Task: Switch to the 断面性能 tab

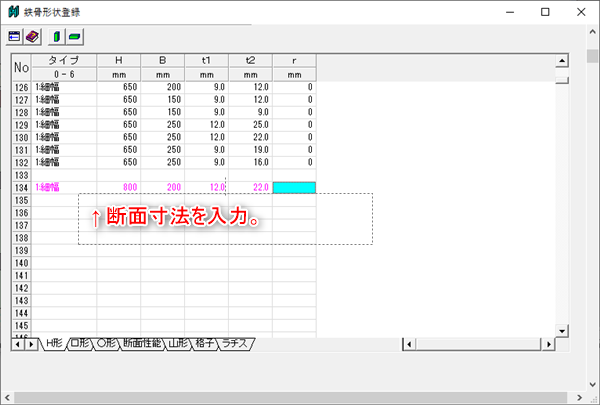Action: tap(141, 344)
